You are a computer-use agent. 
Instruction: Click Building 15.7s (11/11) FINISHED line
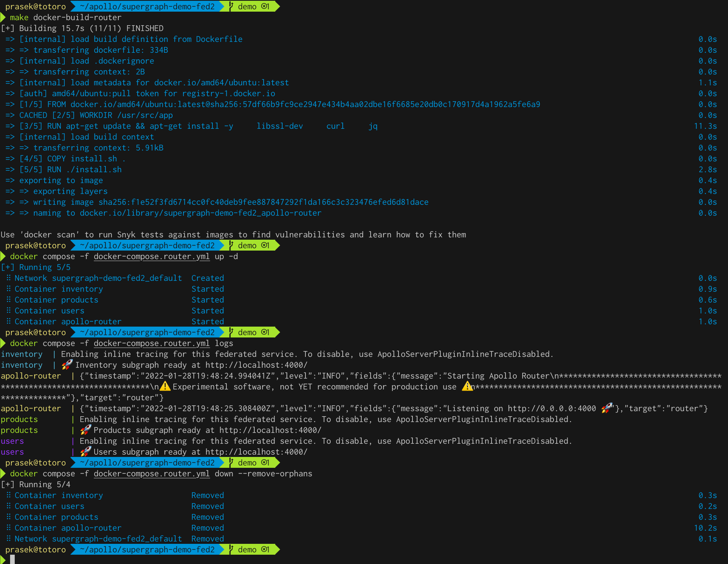[82, 28]
